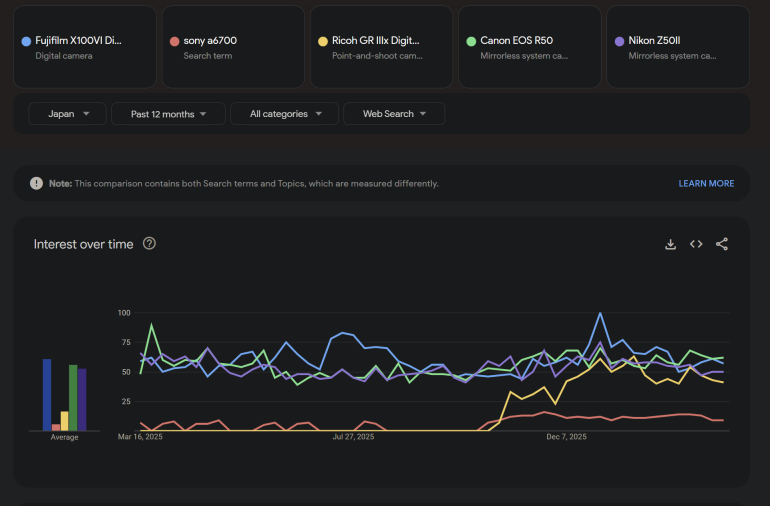770x506 pixels.
Task: Click the Interest over time heading
Action: coord(83,244)
